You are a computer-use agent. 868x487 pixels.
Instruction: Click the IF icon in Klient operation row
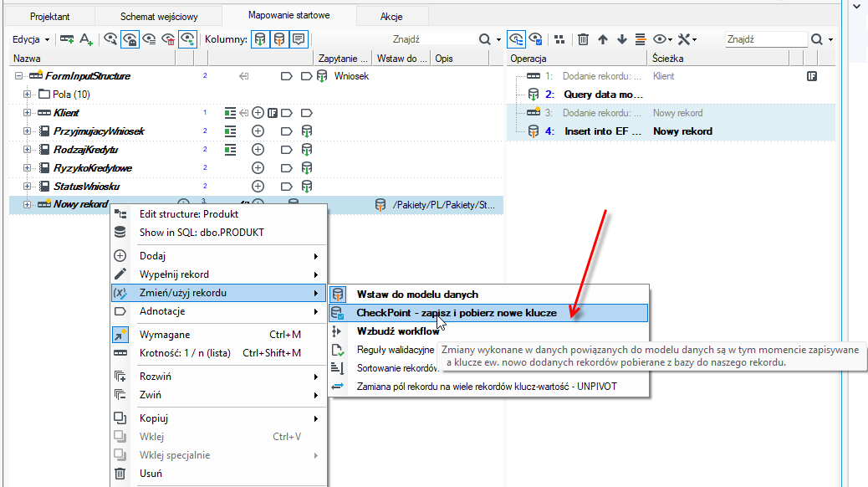[812, 76]
